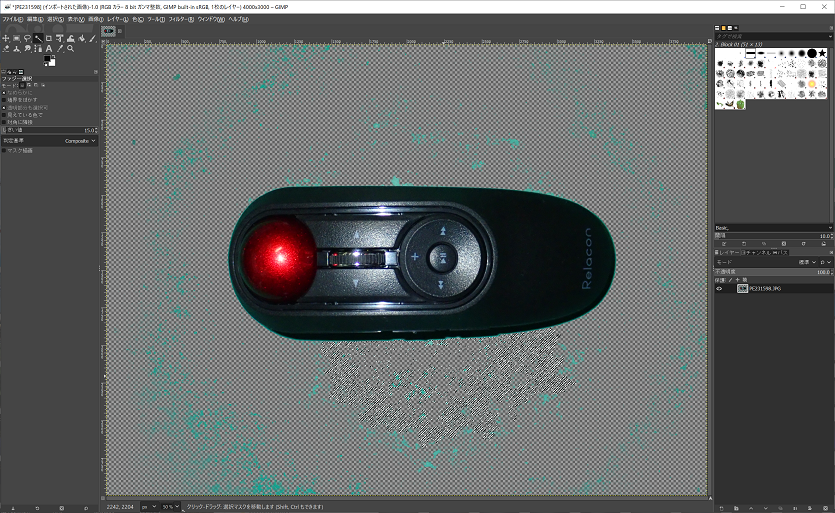Select the Paths tool
This screenshot has width=835, height=513.
pyautogui.click(x=38, y=48)
